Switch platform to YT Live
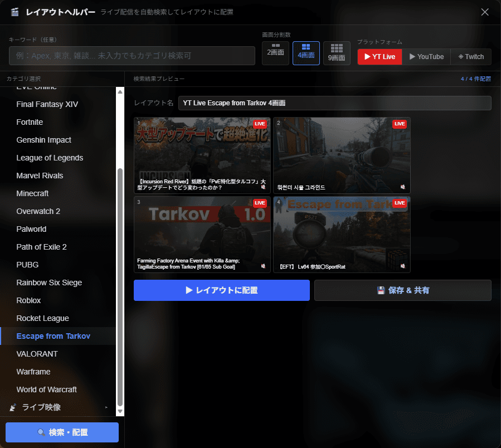Screen dimensions: 501x448 point(380,57)
